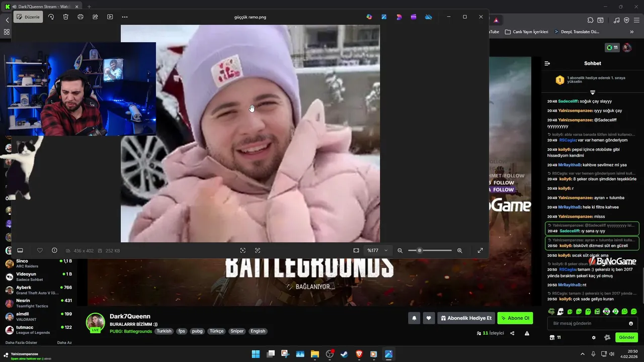Image resolution: width=644 pixels, height=362 pixels.
Task: Open the %177 zoom level dropdown
Action: click(x=377, y=250)
